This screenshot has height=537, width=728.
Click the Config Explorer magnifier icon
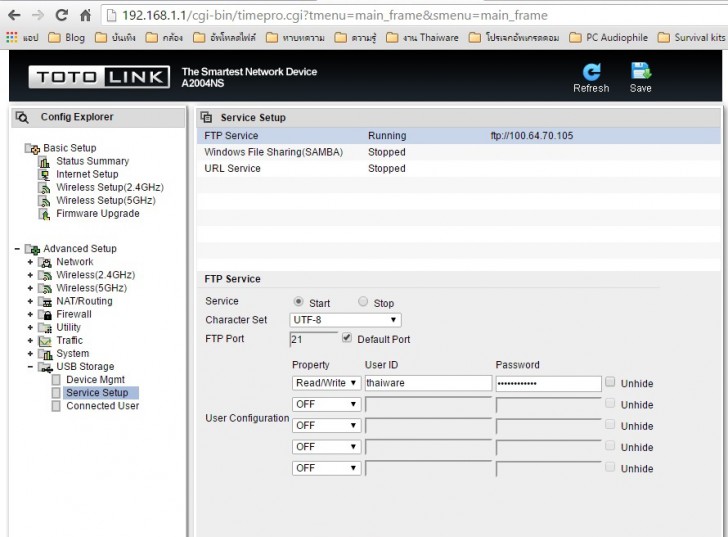(x=22, y=117)
